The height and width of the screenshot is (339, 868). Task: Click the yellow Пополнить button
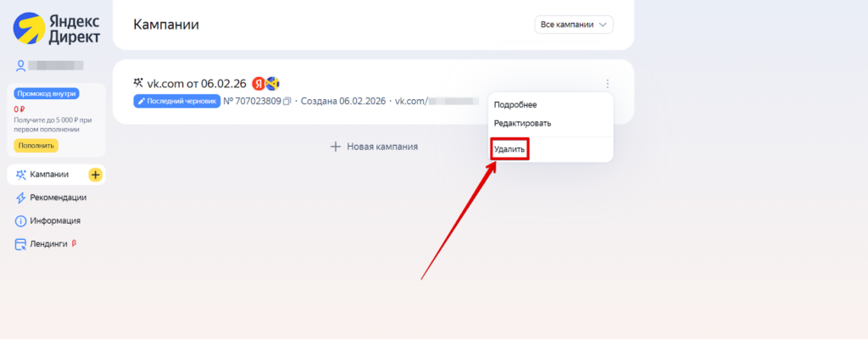tap(36, 146)
